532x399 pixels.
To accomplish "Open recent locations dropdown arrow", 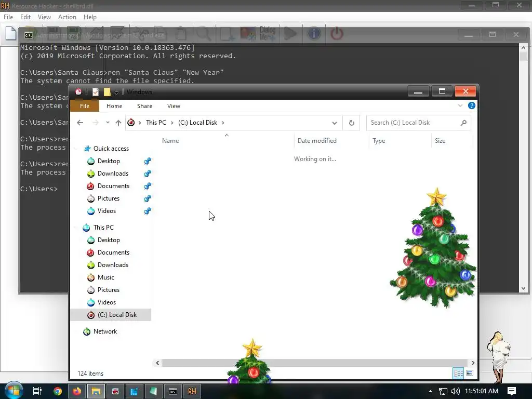I will [x=108, y=123].
